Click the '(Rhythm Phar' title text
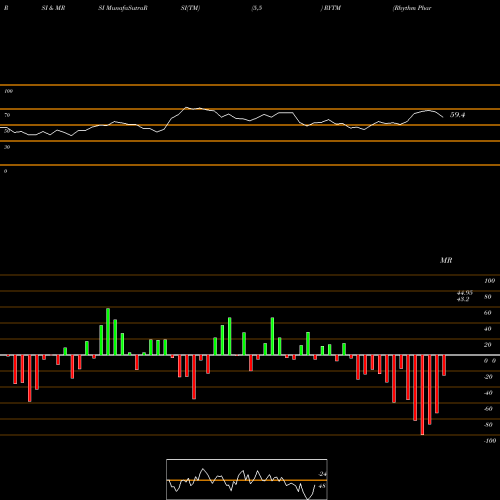This screenshot has height=500, width=500. 412,8
